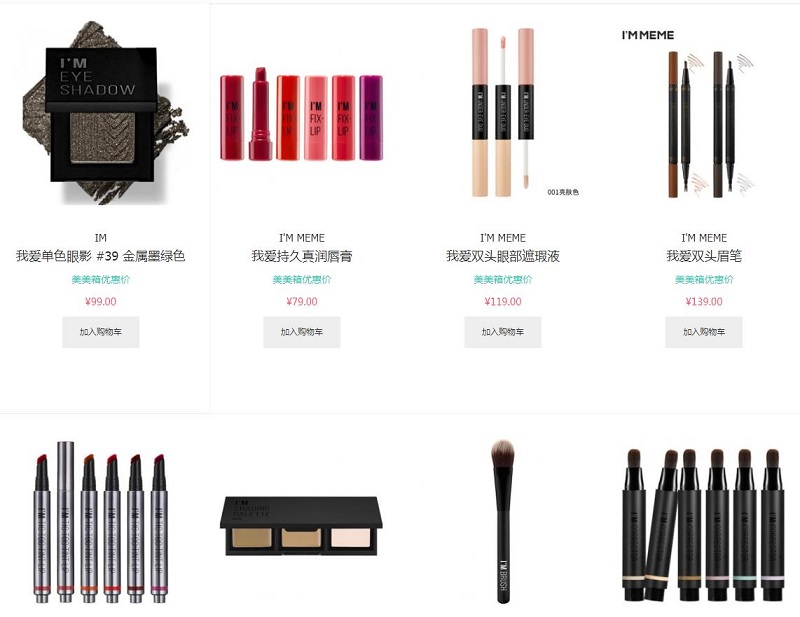
Task: Open 我爱双头眼部遮瑕液 product title
Action: coord(503,256)
